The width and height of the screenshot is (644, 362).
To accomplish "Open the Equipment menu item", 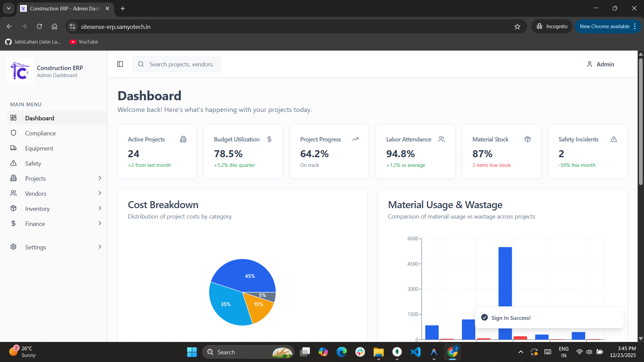I will coord(39,148).
